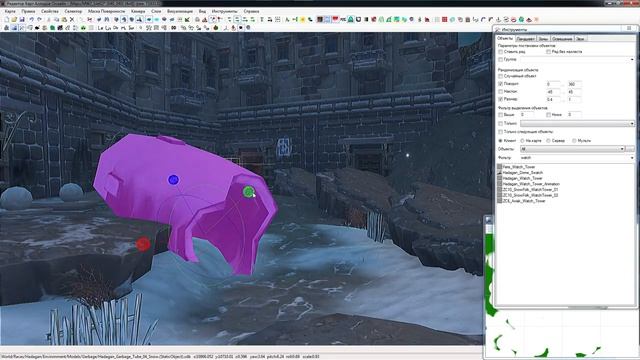Enable the Наклон checkbox
The width and height of the screenshot is (640, 360).
click(500, 91)
